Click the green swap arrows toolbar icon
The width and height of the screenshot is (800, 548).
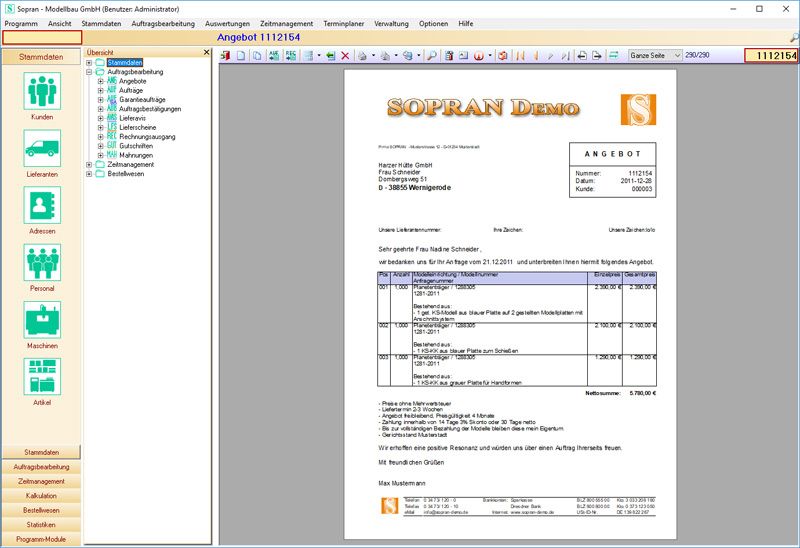point(614,55)
